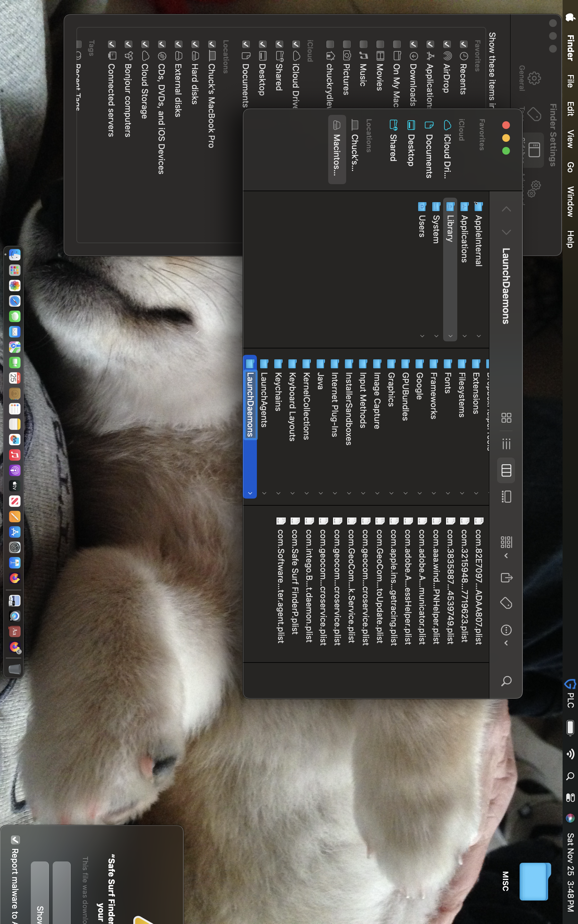The image size is (578, 924).
Task: Uncheck AirDrop in Finder Settings sidebar list
Action: click(447, 44)
